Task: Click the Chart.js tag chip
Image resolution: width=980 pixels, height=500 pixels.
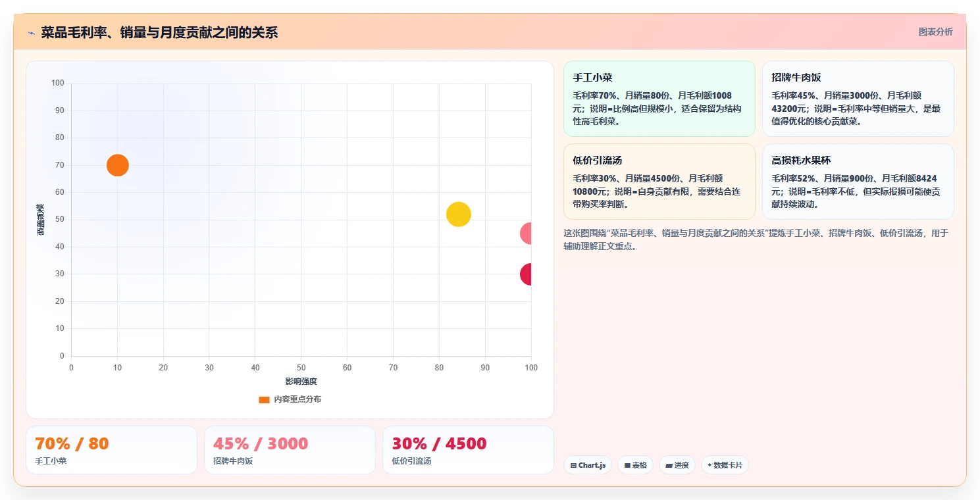Action: pos(588,465)
